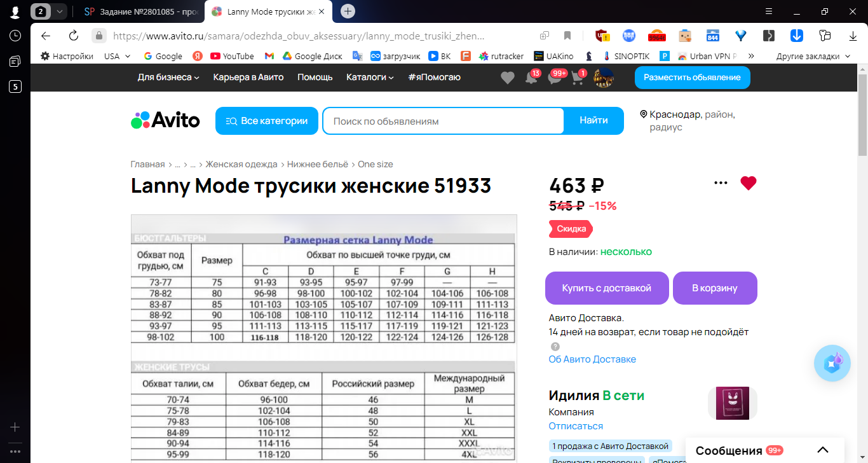Click the delivery info question mark icon
Image resolution: width=868 pixels, height=463 pixels.
click(555, 347)
